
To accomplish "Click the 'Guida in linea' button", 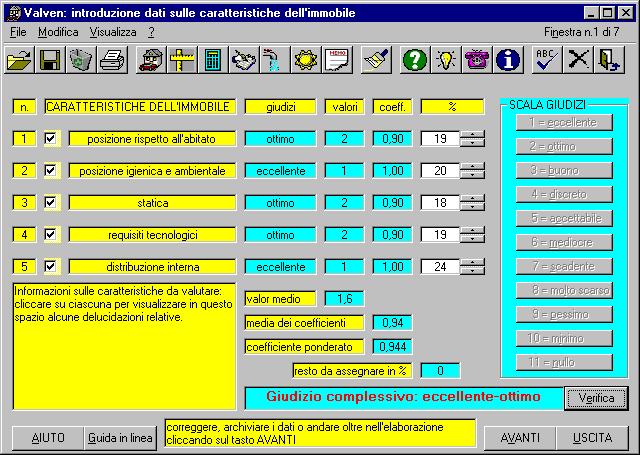I will coord(119,438).
